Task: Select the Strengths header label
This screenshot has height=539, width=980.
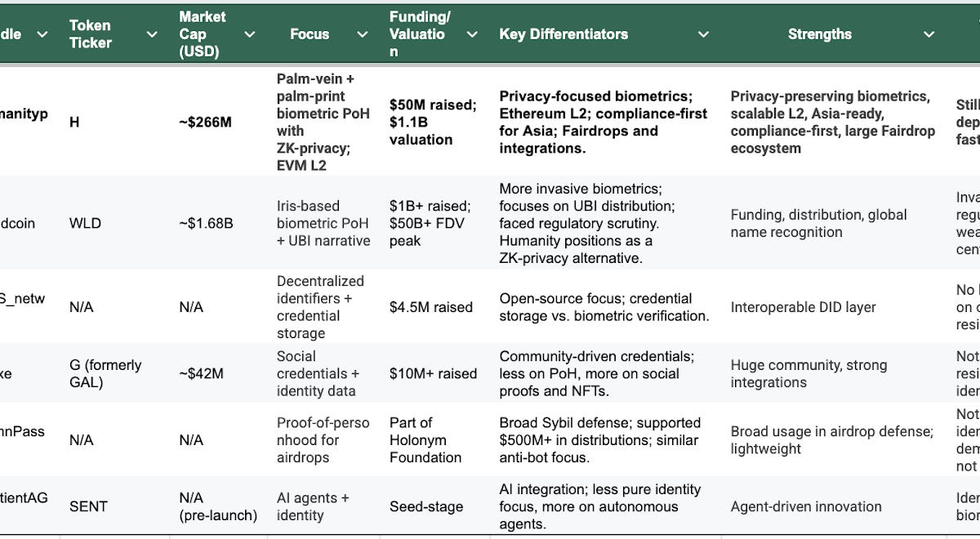Action: (x=819, y=34)
